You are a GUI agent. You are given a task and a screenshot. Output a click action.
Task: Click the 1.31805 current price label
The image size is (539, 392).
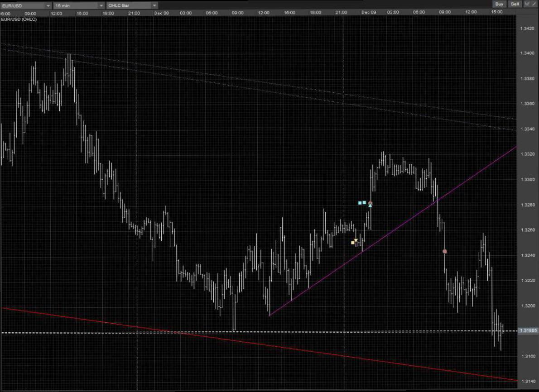(528, 331)
